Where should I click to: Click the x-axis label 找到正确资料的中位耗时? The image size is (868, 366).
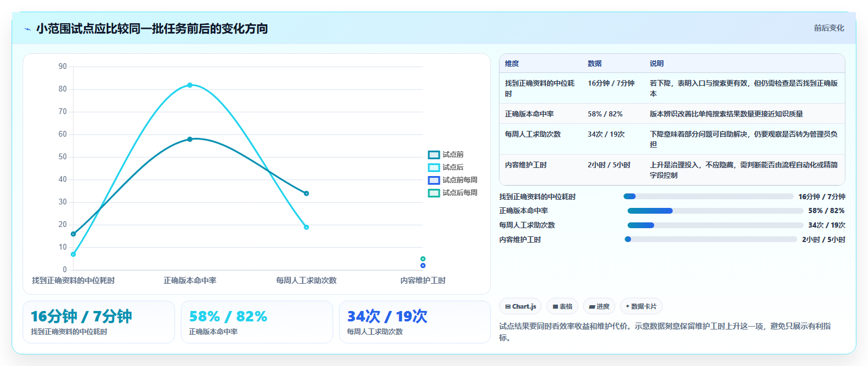[x=73, y=281]
